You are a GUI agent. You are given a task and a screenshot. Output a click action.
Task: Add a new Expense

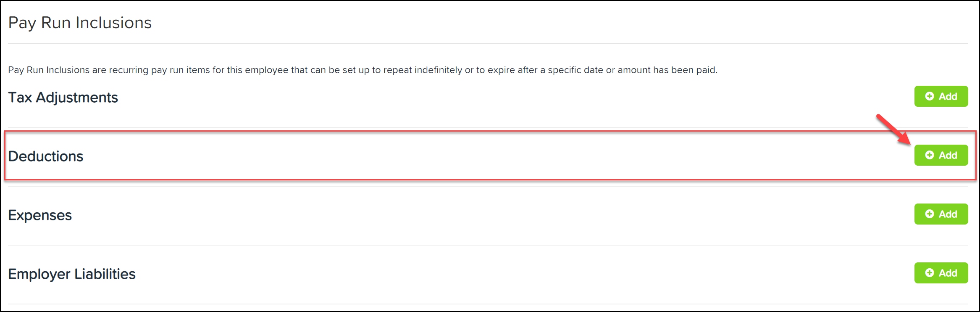click(x=941, y=214)
